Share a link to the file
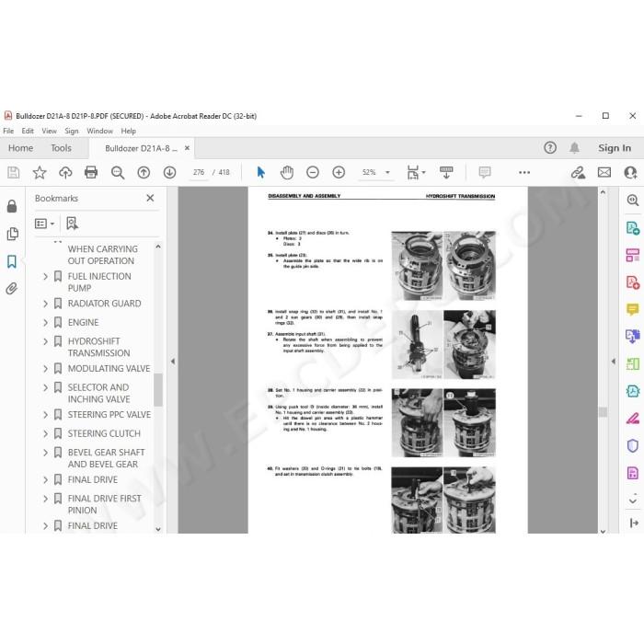 point(579,172)
